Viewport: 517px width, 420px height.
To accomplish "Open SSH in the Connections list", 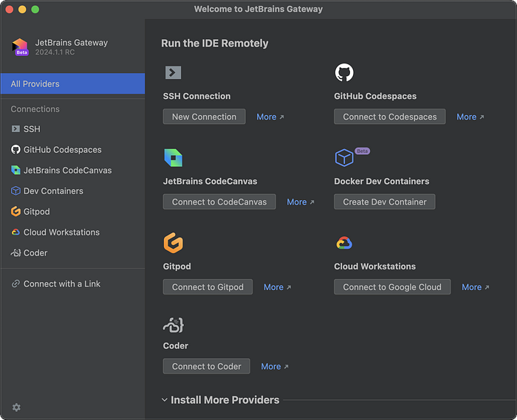I will (x=32, y=129).
